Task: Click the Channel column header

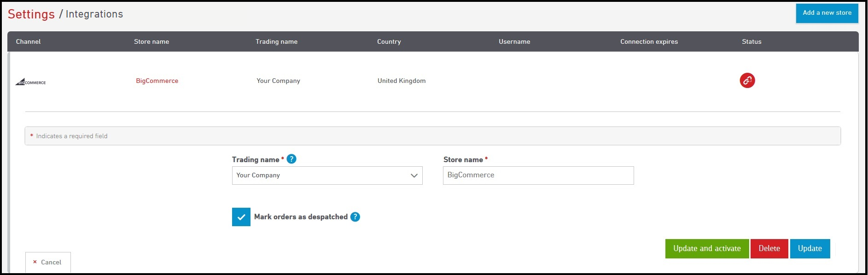Action: pos(29,41)
